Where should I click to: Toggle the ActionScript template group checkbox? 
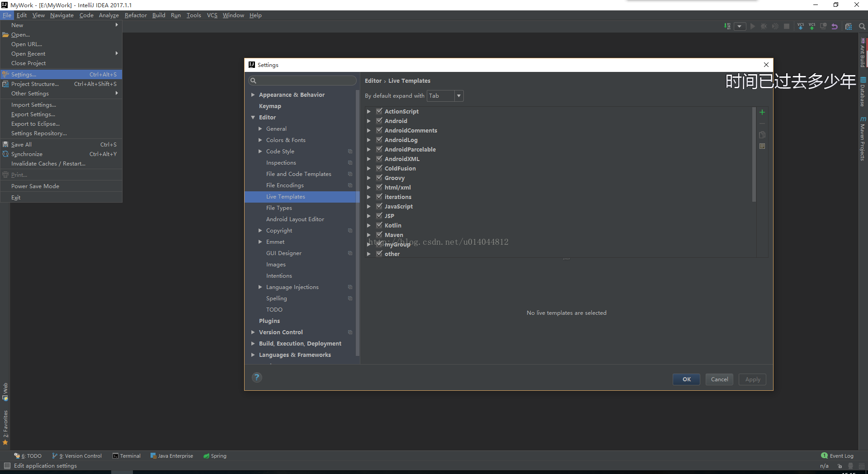379,111
